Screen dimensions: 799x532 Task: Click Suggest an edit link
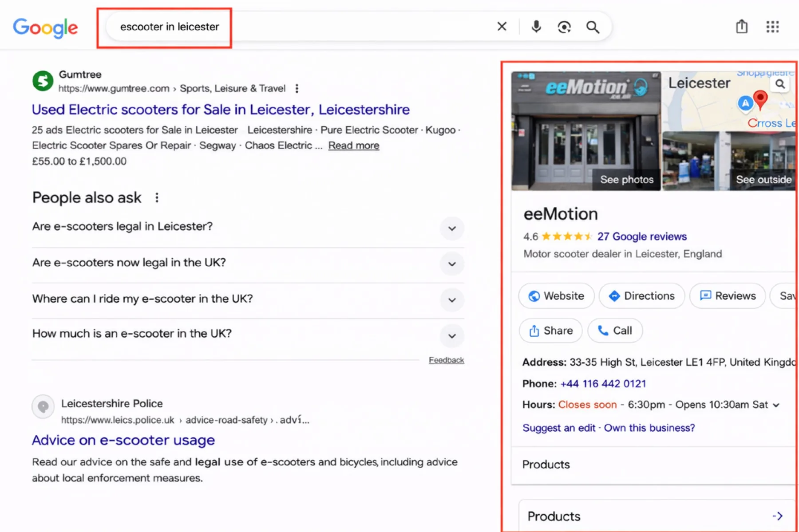click(559, 428)
